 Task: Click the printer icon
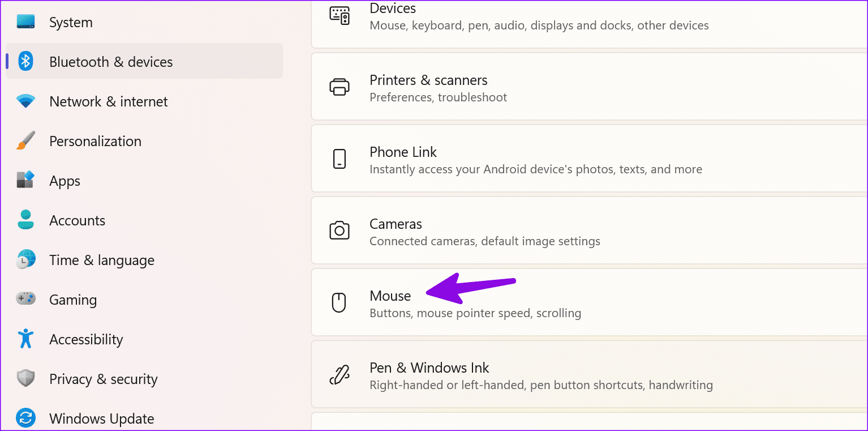tap(340, 87)
